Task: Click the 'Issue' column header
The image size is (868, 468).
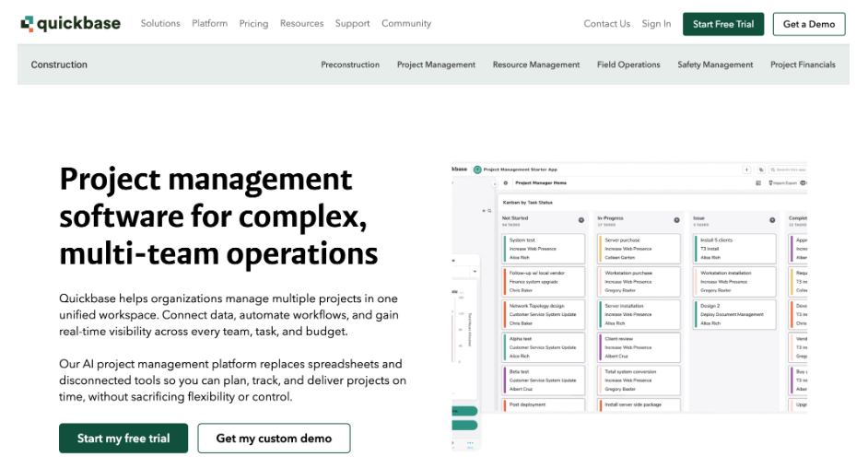Action: pyautogui.click(x=698, y=218)
